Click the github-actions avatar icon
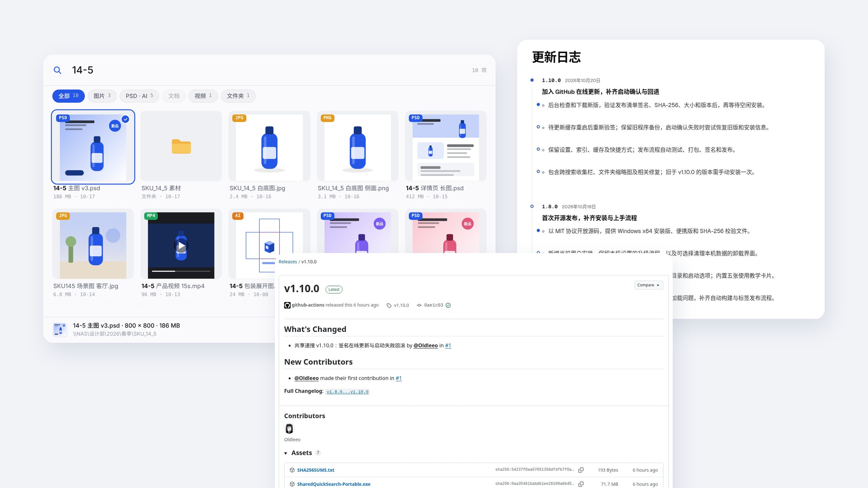The image size is (868, 488). (x=287, y=305)
